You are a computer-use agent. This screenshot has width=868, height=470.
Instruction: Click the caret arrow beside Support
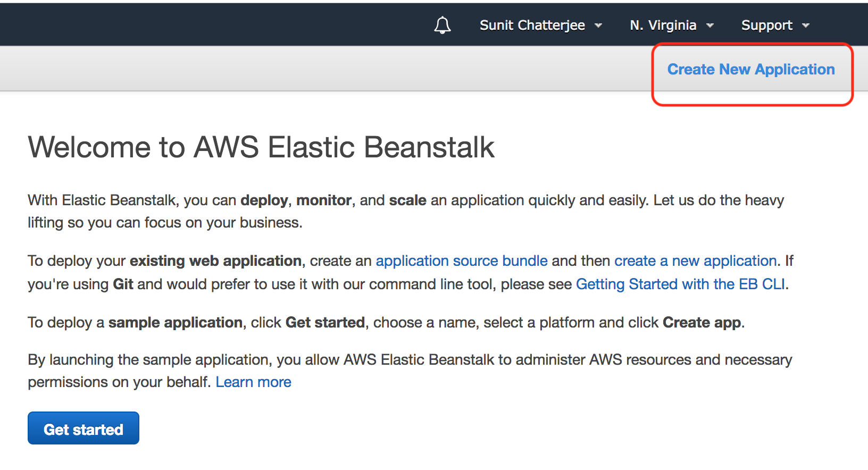(x=806, y=26)
